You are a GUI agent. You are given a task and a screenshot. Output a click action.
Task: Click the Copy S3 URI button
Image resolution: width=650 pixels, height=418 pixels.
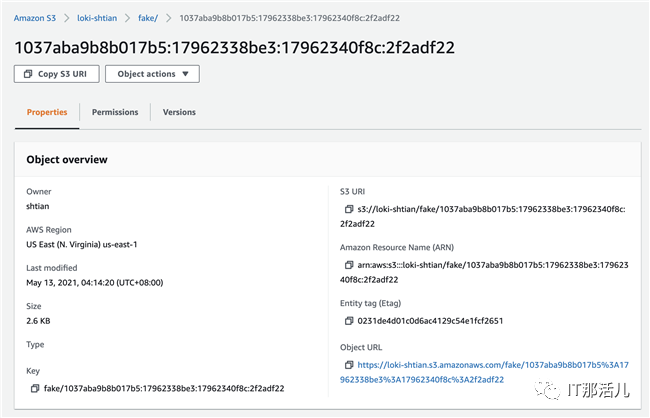[57, 74]
